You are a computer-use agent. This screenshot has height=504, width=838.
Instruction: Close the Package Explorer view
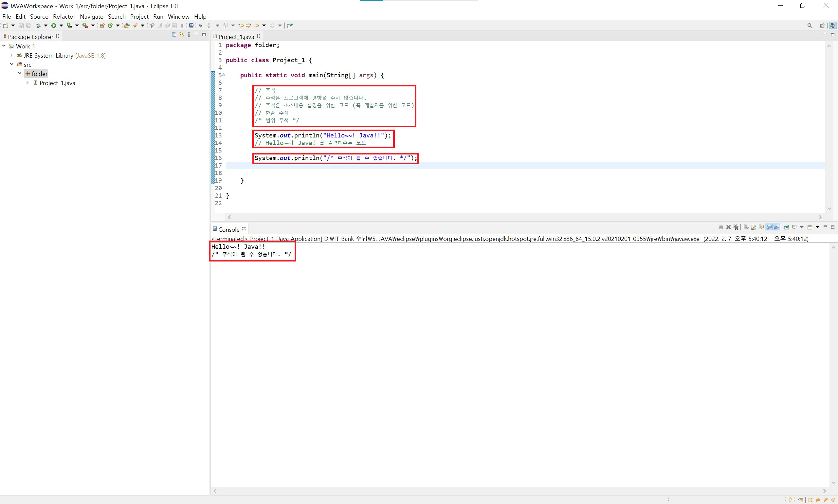click(58, 36)
